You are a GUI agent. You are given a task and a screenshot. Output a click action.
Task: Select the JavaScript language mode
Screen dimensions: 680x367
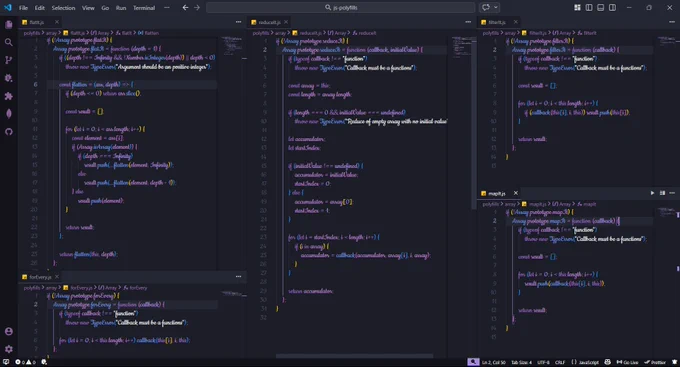[x=585, y=362]
